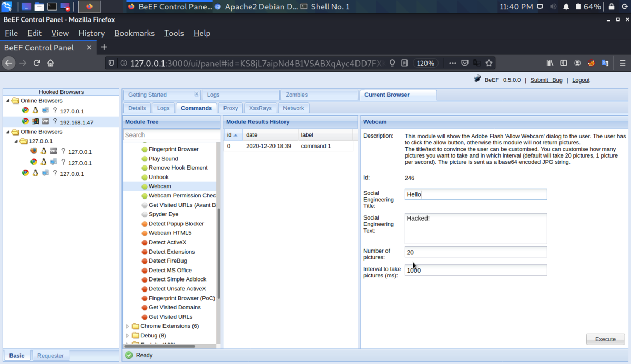Collapse the 127.0.0.1 offline subfolder
The height and width of the screenshot is (364, 631).
click(x=16, y=141)
